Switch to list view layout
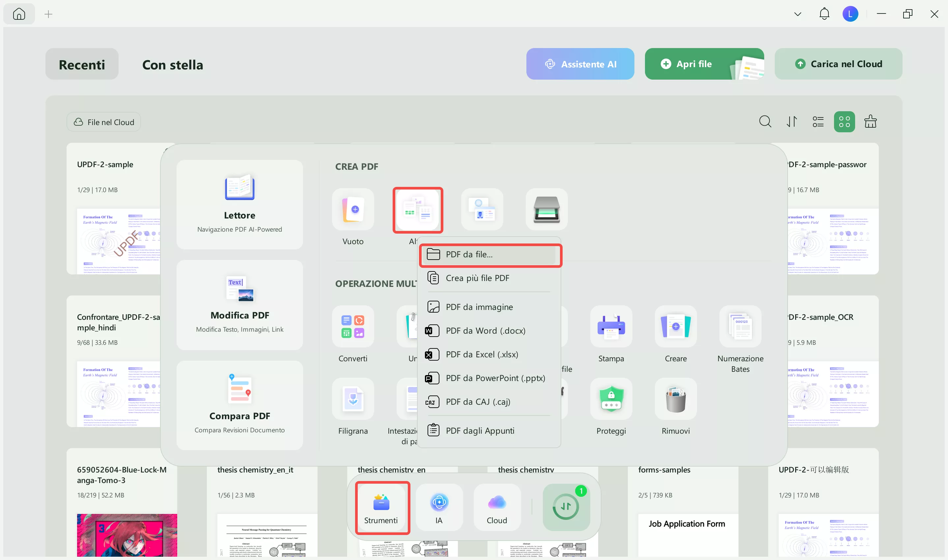Image resolution: width=948 pixels, height=560 pixels. [x=818, y=122]
